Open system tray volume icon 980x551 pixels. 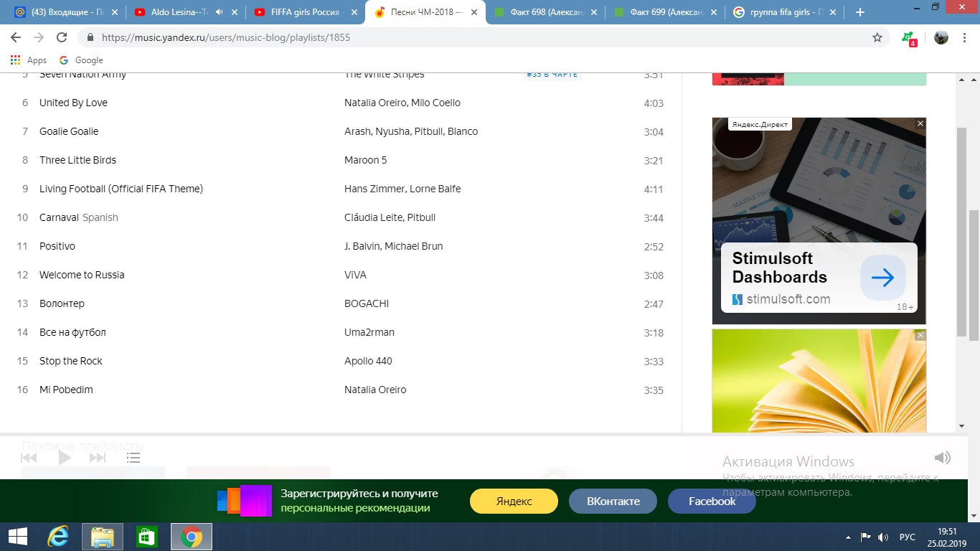883,537
